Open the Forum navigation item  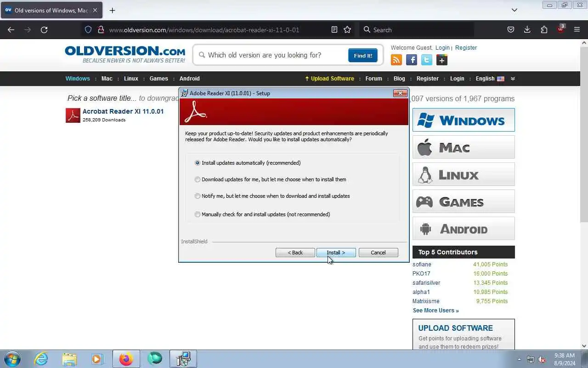(x=374, y=79)
